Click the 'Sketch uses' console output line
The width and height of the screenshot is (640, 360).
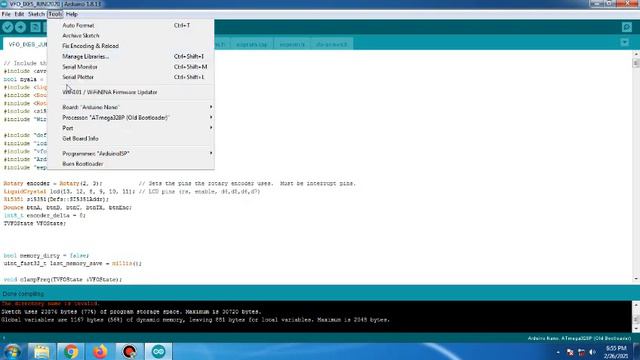click(x=131, y=312)
